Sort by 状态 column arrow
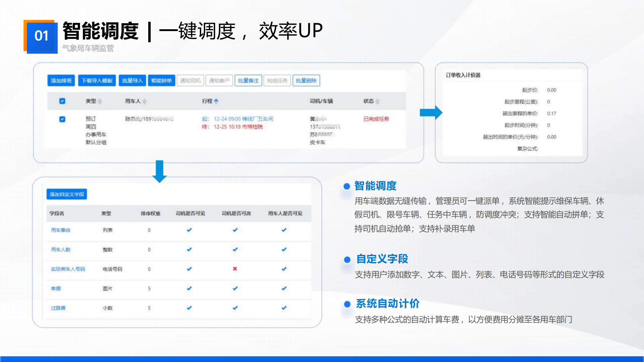 click(x=377, y=101)
